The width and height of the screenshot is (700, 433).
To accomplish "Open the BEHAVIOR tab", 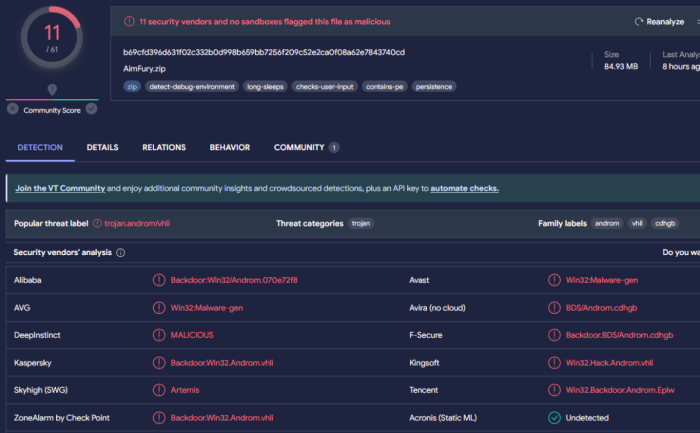I will 230,147.
